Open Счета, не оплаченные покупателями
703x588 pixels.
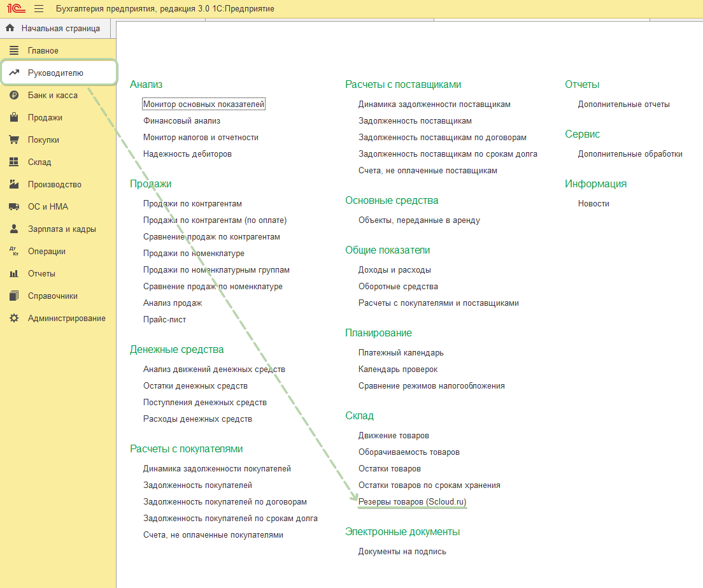[x=213, y=535]
